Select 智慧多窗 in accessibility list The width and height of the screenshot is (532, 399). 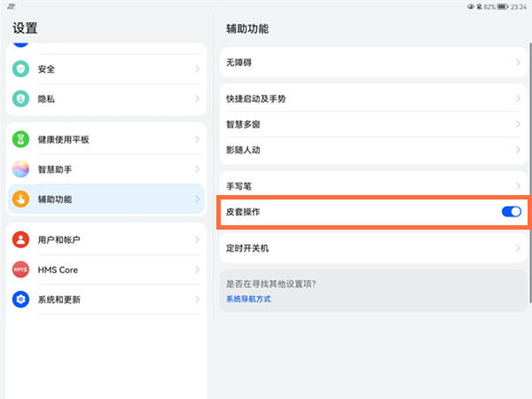tap(243, 124)
